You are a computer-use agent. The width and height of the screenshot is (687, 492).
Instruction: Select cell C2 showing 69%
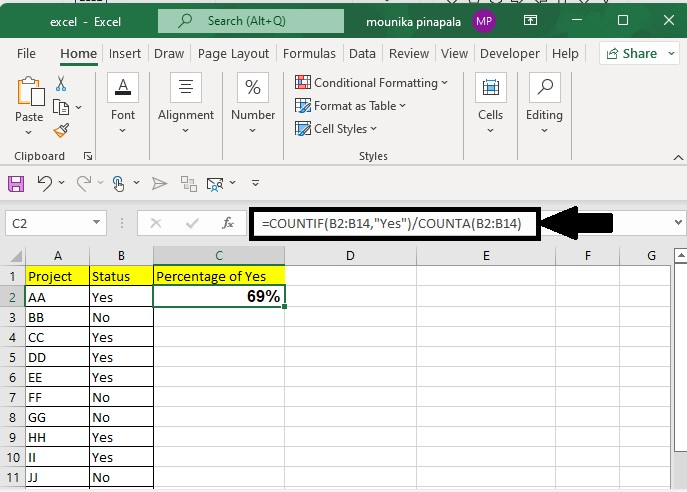pos(219,297)
